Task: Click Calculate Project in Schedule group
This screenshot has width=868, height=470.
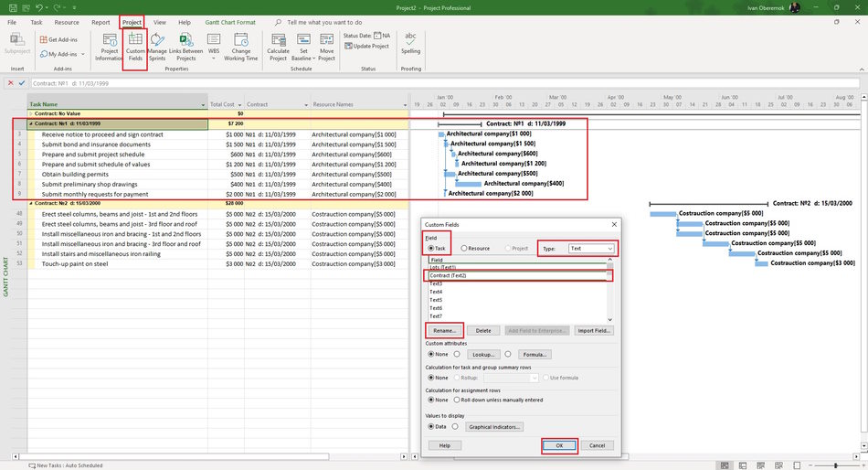Action: click(278, 48)
